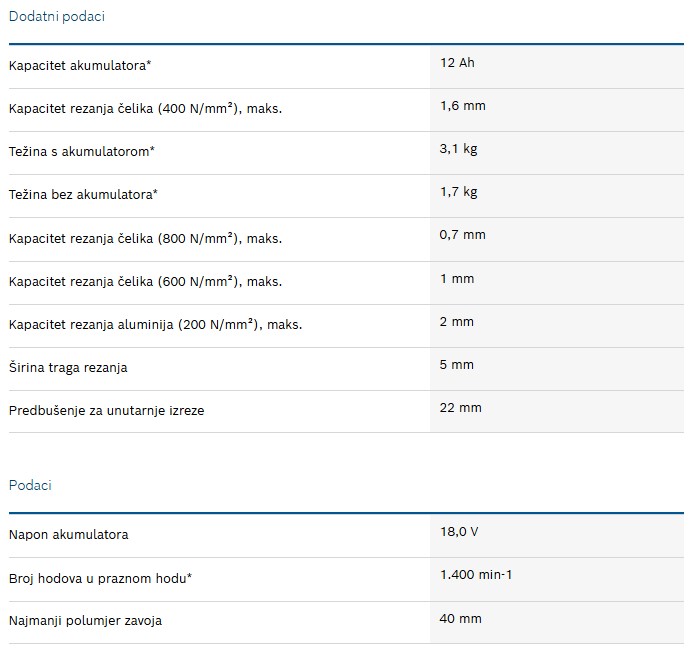Select Kapacitet rezanja čelika (800 N/mm²) label
The height and width of the screenshot is (657, 696).
(x=145, y=239)
